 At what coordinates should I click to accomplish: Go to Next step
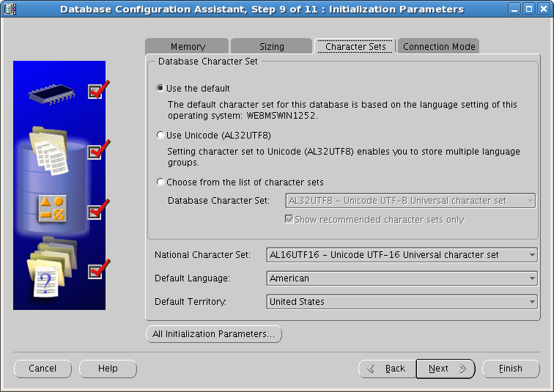[x=446, y=369]
